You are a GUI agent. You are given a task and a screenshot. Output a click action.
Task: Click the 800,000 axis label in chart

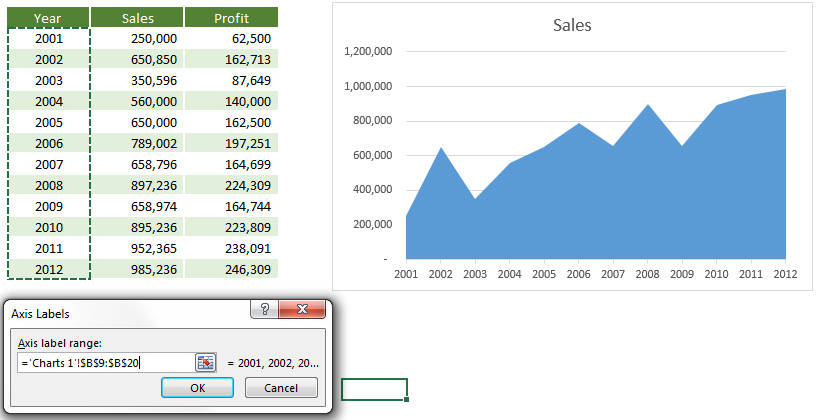372,121
